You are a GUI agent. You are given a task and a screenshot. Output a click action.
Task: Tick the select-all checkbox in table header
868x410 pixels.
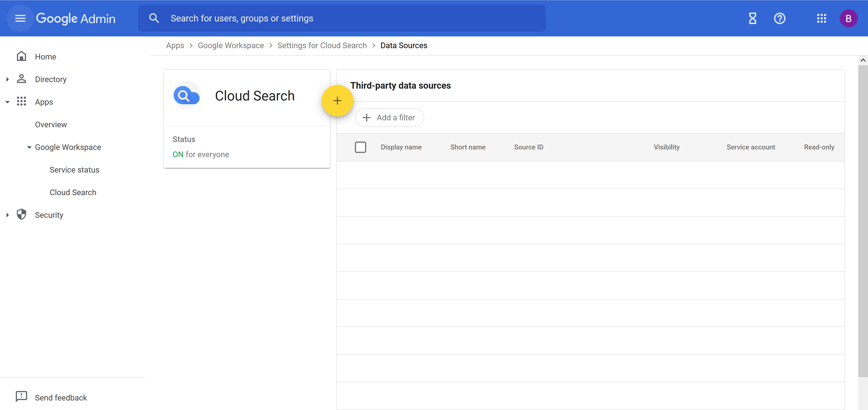(360, 147)
